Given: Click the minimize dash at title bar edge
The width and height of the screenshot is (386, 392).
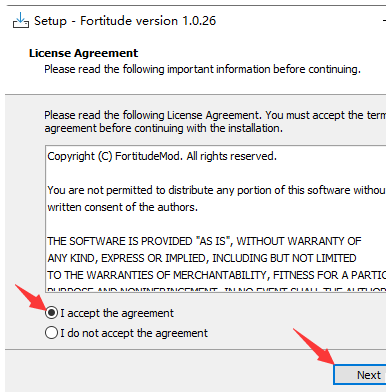Looking at the screenshot, I should pos(384,21).
